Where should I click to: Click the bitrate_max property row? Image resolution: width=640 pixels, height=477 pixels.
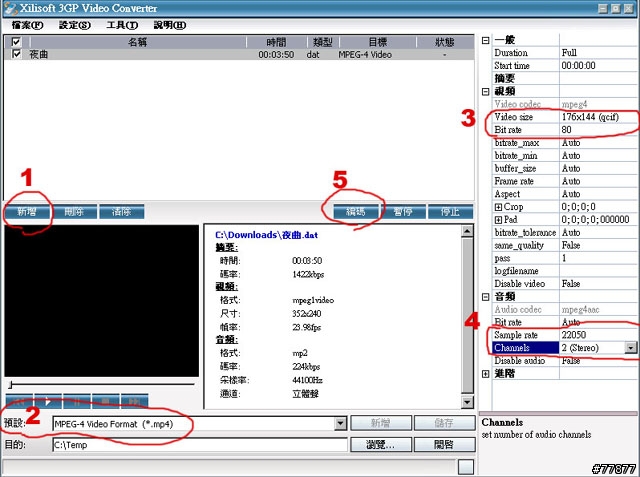[x=564, y=143]
